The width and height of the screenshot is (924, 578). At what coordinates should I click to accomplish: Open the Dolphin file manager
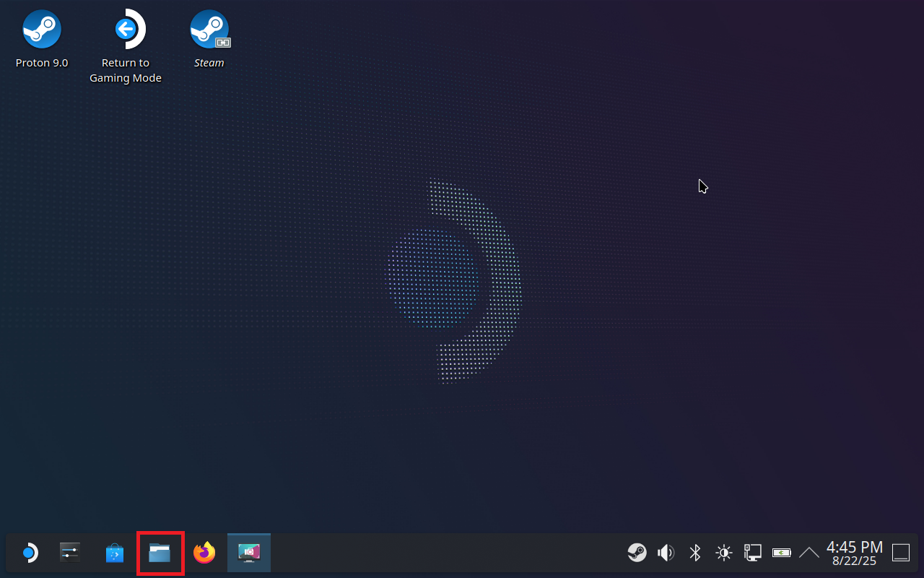(160, 553)
